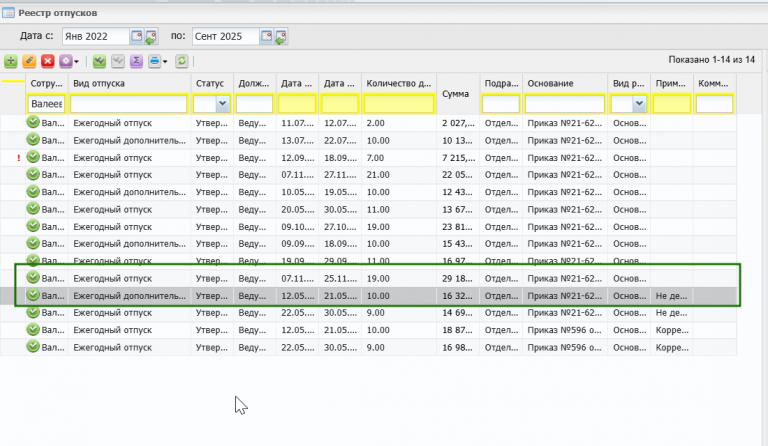Click the employee filter containing Валеев
The width and height of the screenshot is (768, 446).
coord(47,104)
